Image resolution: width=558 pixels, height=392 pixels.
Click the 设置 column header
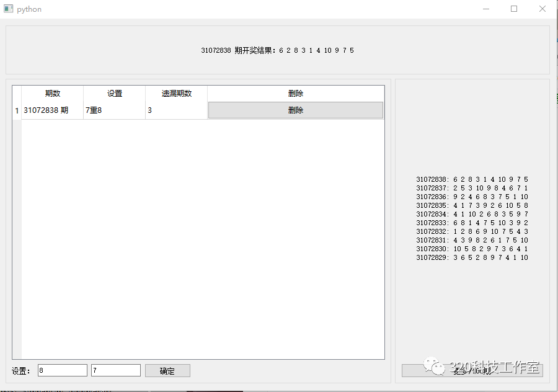tap(114, 93)
